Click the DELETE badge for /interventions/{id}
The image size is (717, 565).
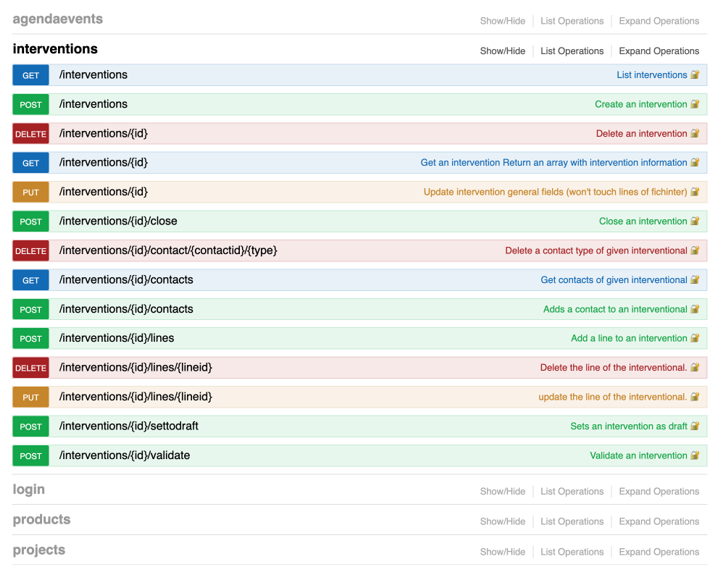31,133
